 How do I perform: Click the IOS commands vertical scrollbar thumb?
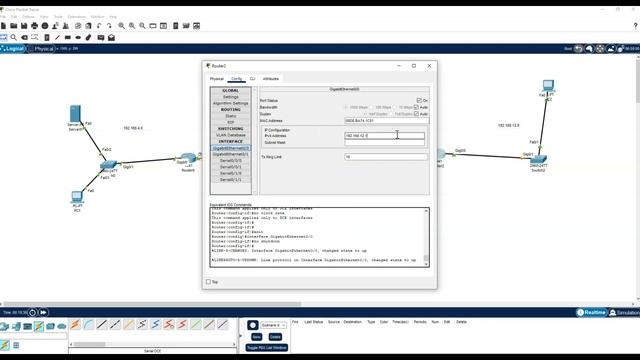426,258
